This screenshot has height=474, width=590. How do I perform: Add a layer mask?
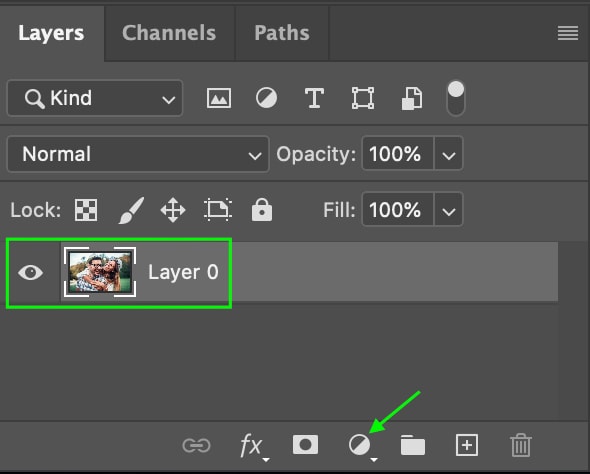coord(305,445)
